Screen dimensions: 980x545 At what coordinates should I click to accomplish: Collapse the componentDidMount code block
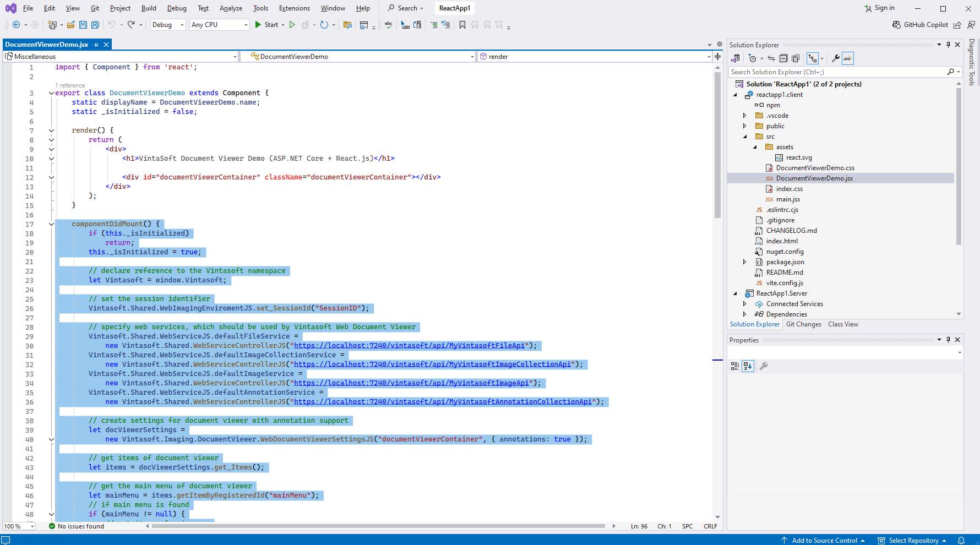[x=51, y=224]
